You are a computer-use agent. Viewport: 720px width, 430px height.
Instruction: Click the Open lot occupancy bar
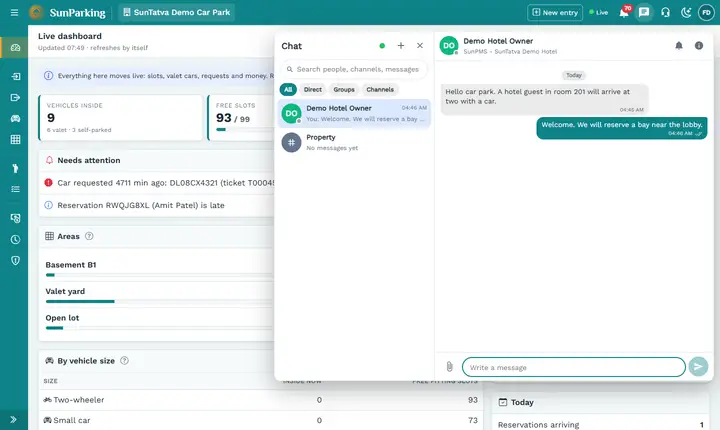tap(159, 328)
